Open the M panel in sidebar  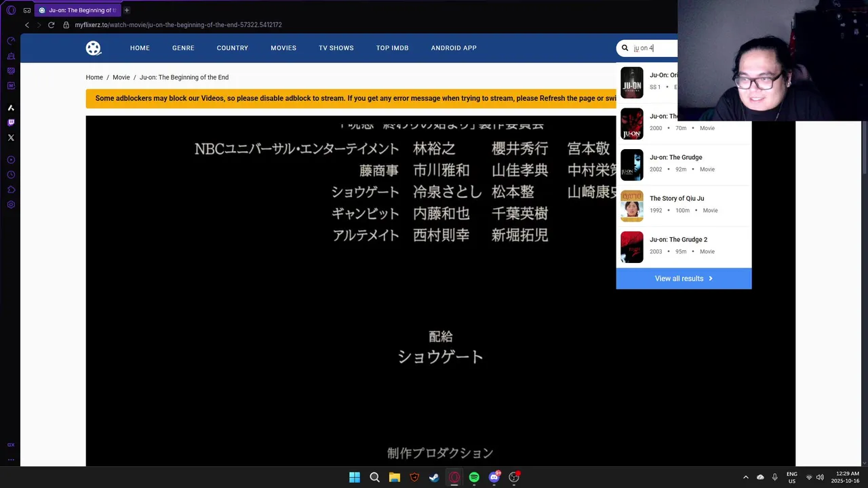click(x=11, y=85)
